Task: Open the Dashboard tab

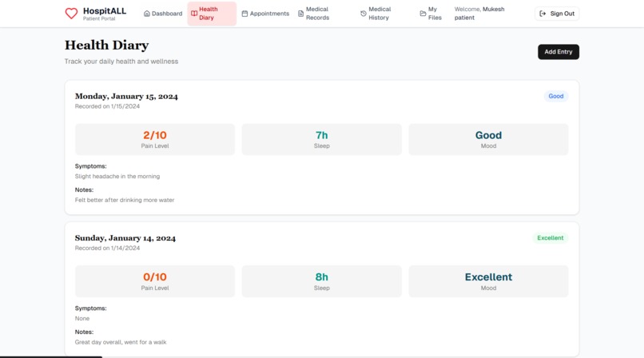Action: click(163, 14)
